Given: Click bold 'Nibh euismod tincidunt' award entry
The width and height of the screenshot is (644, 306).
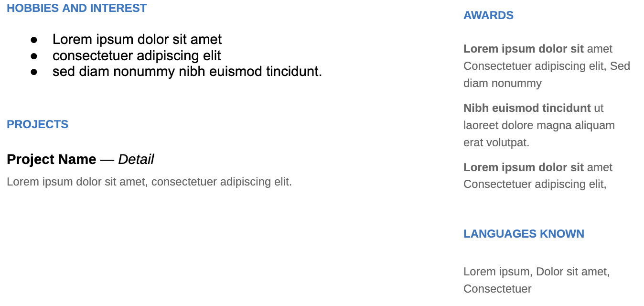Looking at the screenshot, I should (527, 108).
